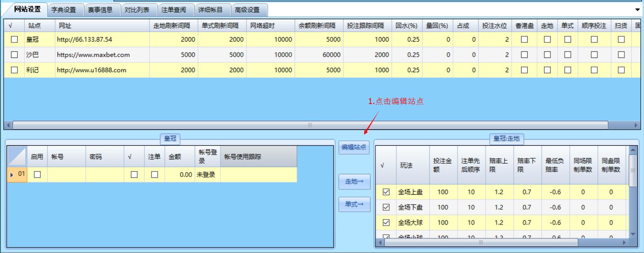This screenshot has height=253, width=644.
Task: Enable 单式 for the 利记 row
Action: pyautogui.click(x=568, y=70)
